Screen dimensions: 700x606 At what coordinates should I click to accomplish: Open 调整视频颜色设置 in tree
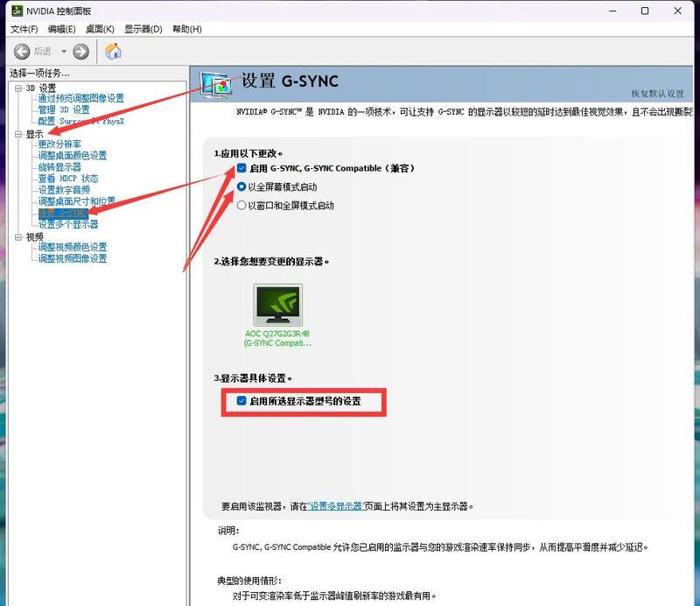73,247
